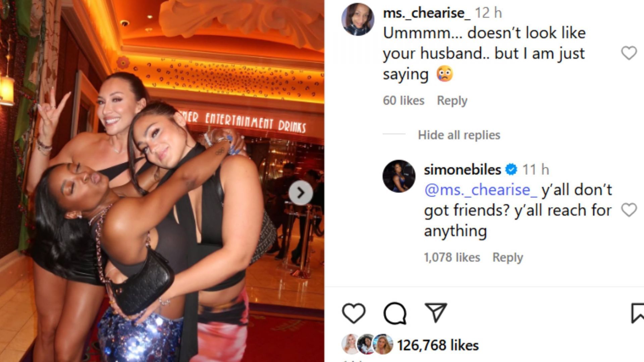The height and width of the screenshot is (362, 644).
Task: Reply to ms._chearise_'s comment
Action: 452,101
